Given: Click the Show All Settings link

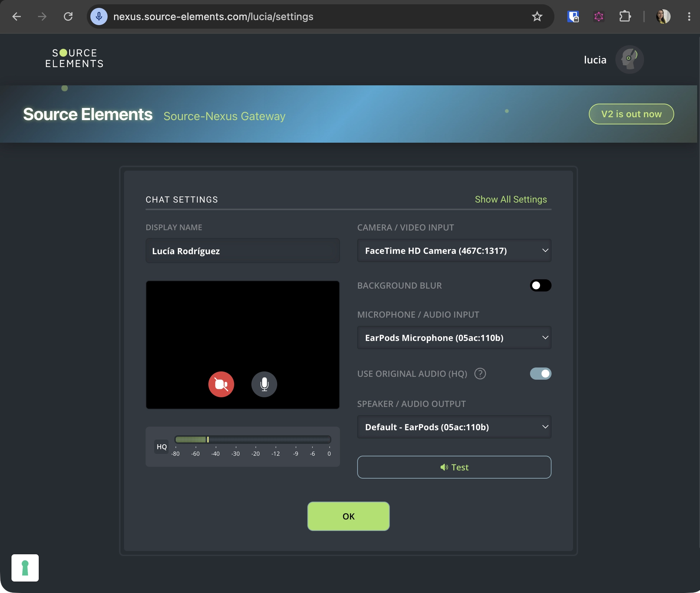Looking at the screenshot, I should point(511,199).
